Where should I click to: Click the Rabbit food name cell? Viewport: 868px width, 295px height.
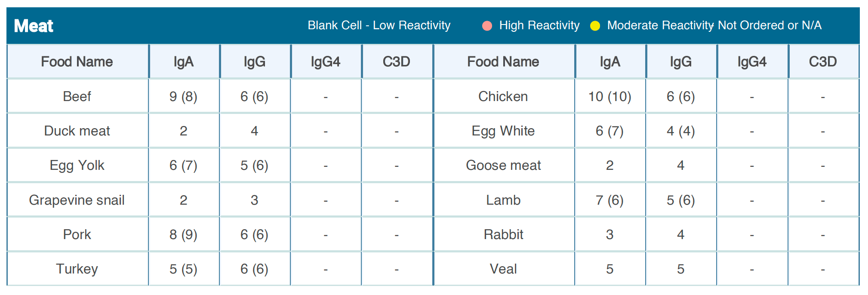pos(503,234)
